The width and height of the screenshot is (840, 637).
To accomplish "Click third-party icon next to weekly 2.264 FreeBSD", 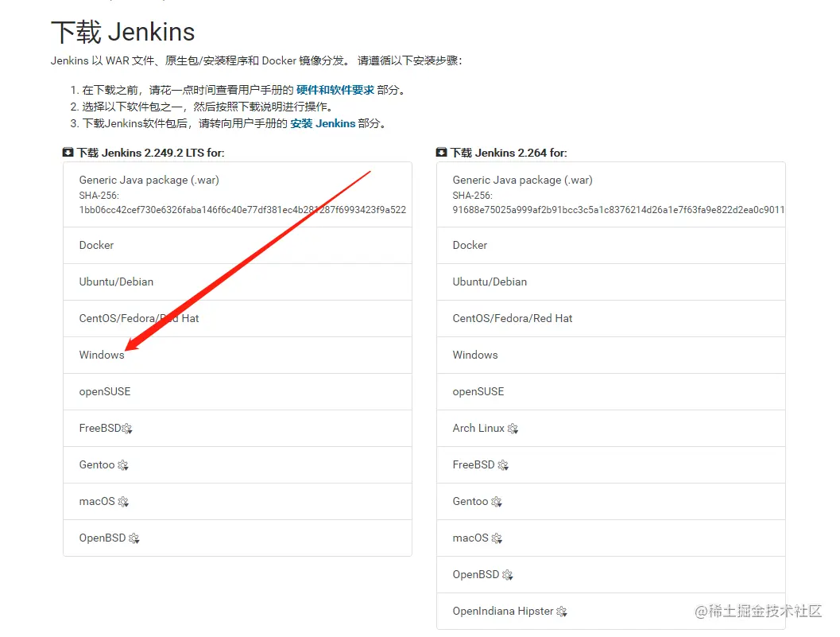I will point(503,465).
